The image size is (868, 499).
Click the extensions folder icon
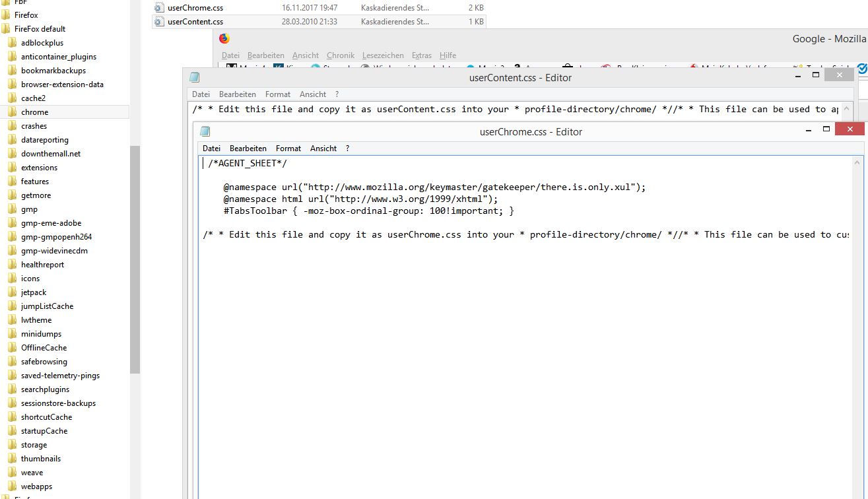coord(12,168)
